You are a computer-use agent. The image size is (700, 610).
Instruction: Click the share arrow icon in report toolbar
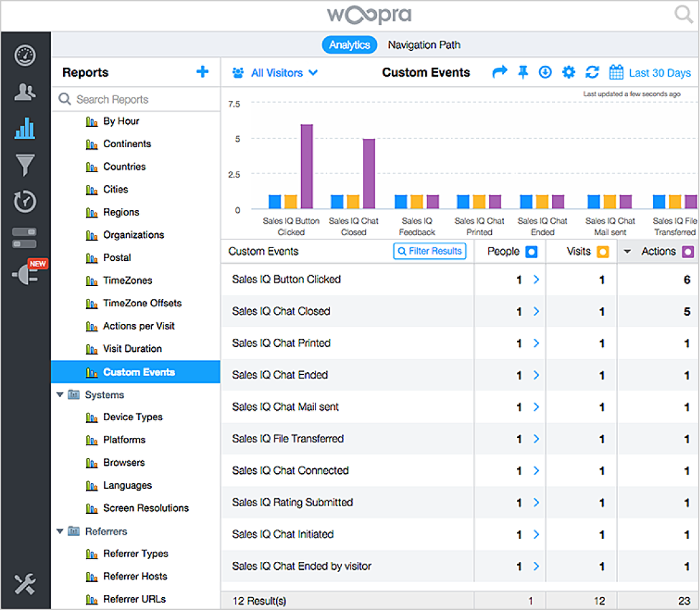coord(500,73)
